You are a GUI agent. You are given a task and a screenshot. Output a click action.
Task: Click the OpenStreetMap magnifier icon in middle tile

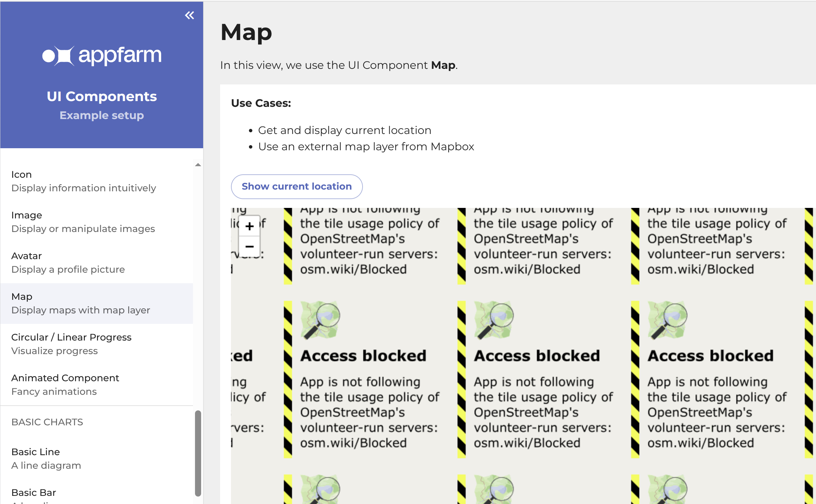(x=494, y=320)
